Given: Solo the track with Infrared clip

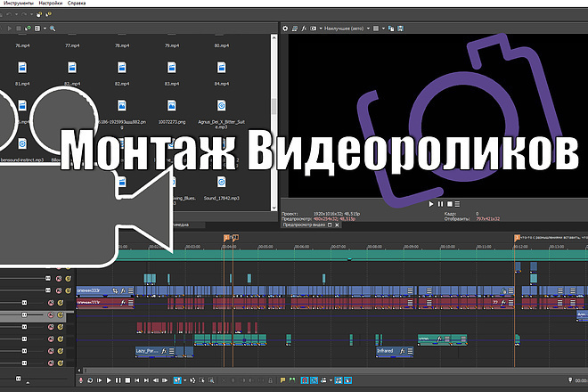Looking at the screenshot, I should point(61,351).
